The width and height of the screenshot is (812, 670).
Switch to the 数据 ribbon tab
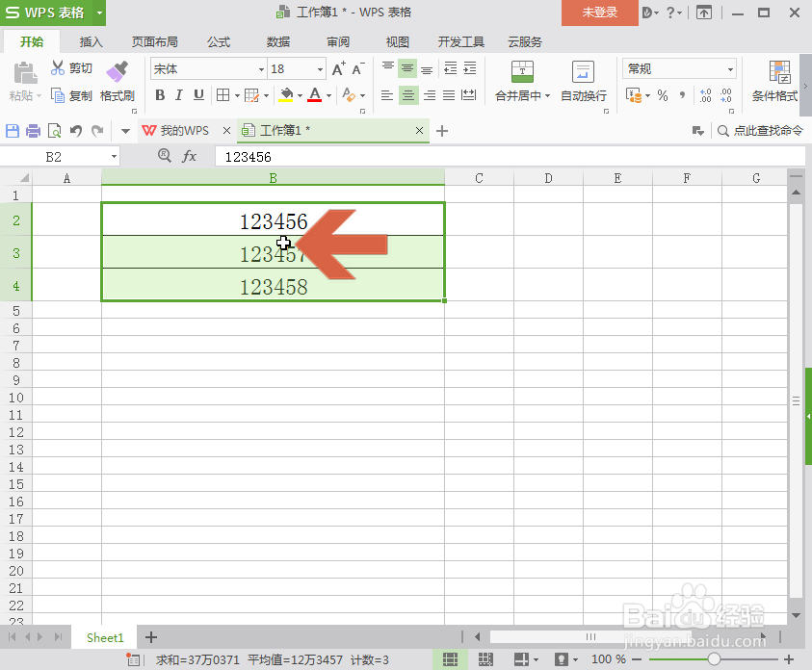[x=278, y=41]
